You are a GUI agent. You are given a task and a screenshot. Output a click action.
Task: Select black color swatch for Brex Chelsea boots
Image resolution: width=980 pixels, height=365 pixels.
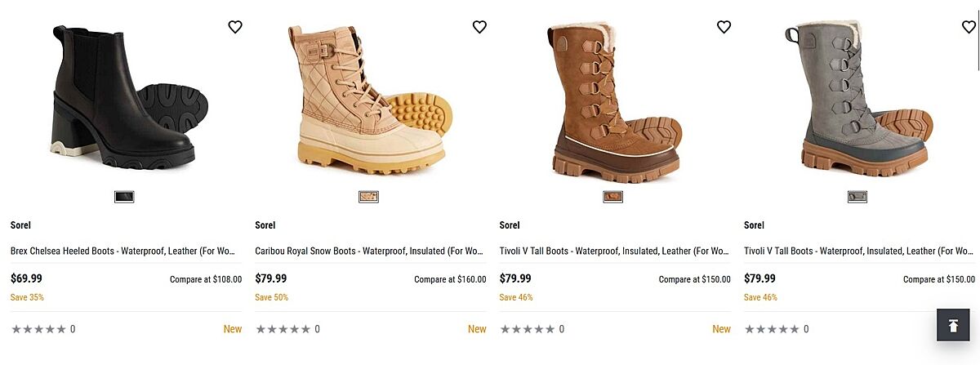click(x=124, y=197)
